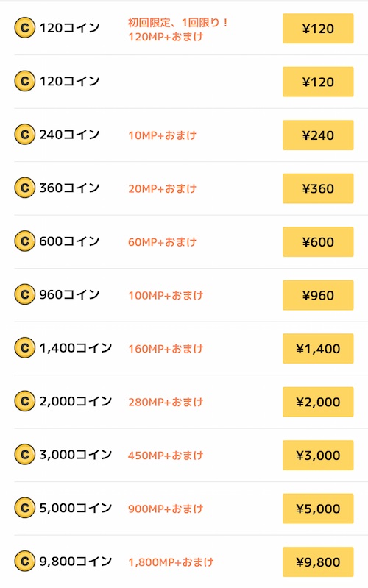This screenshot has width=368, height=588.
Task: Click the 1,800MP+おまけ bonus label
Action: [171, 562]
